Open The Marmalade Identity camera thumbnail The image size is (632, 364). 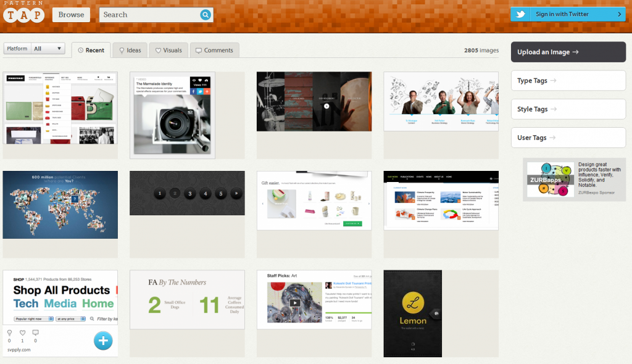pos(173,115)
